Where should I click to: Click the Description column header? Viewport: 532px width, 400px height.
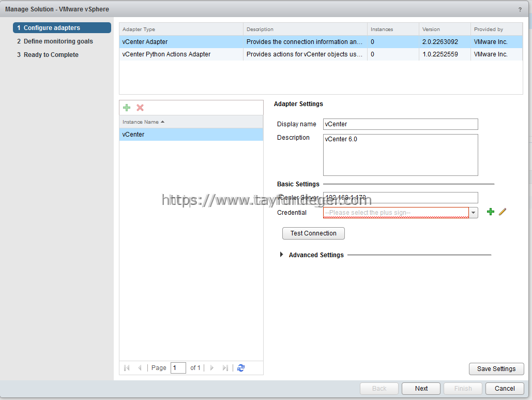coord(305,29)
